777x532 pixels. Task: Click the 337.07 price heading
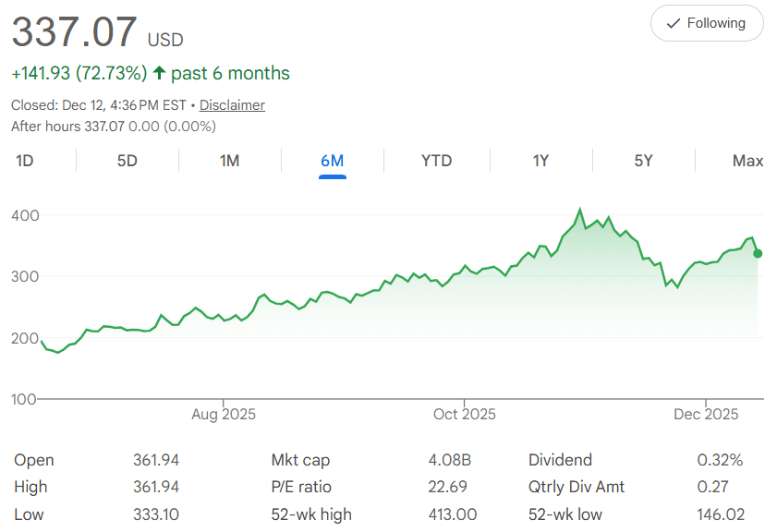[x=74, y=33]
